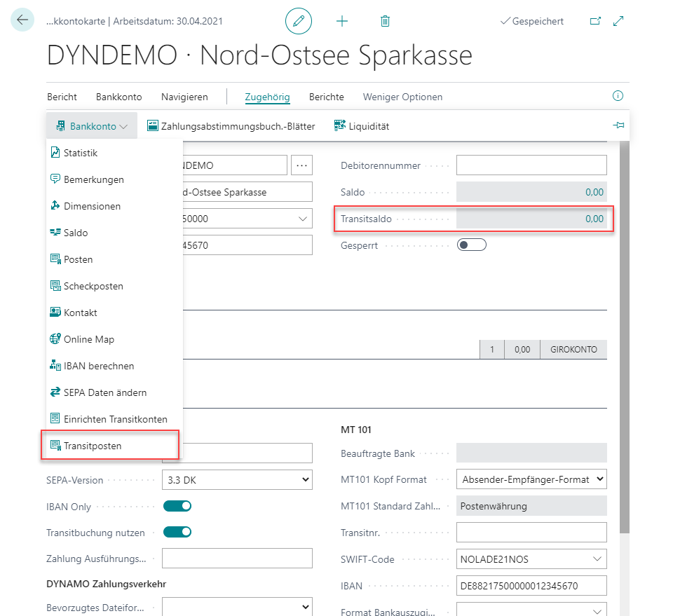The height and width of the screenshot is (616, 673).
Task: Click the trash delete icon
Action: (x=385, y=21)
